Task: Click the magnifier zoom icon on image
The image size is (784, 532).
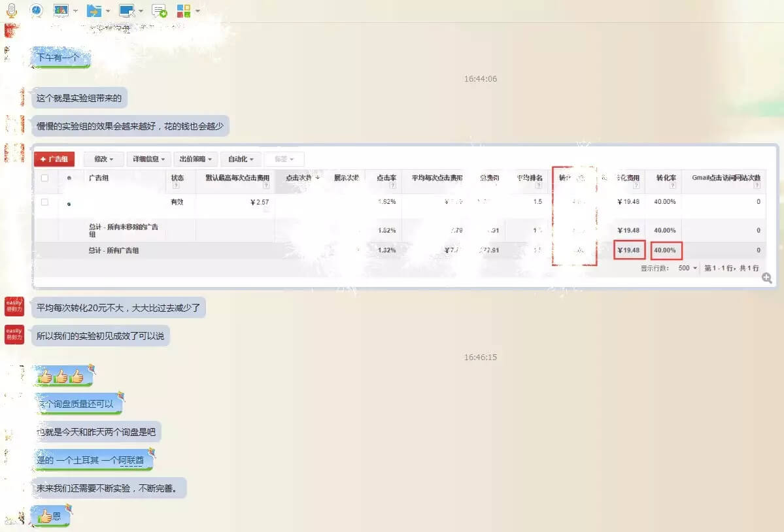Action: [767, 278]
